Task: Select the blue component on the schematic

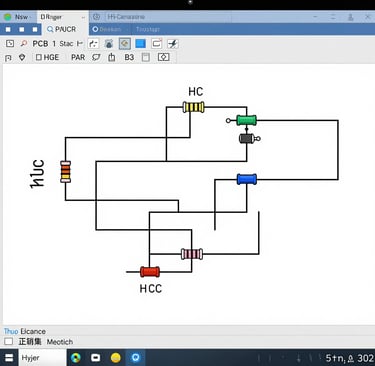Action: coord(247,179)
